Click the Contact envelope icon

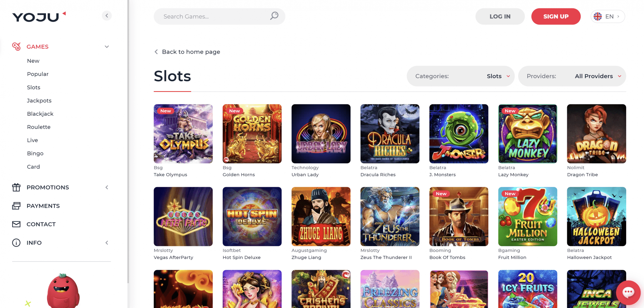coord(16,224)
